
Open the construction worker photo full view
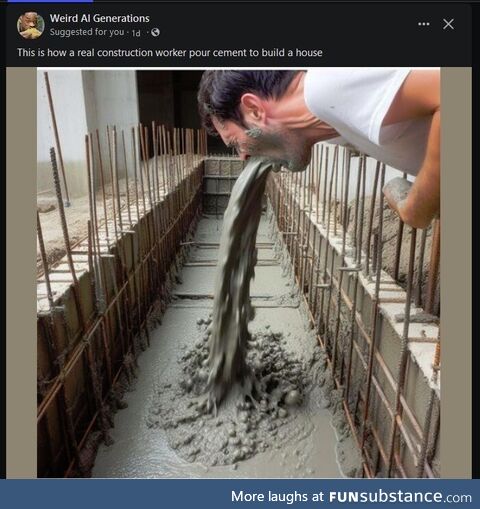[x=238, y=273]
